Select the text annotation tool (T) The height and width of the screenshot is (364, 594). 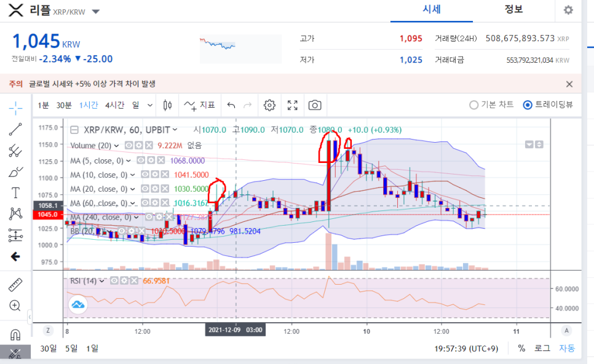coord(15,193)
